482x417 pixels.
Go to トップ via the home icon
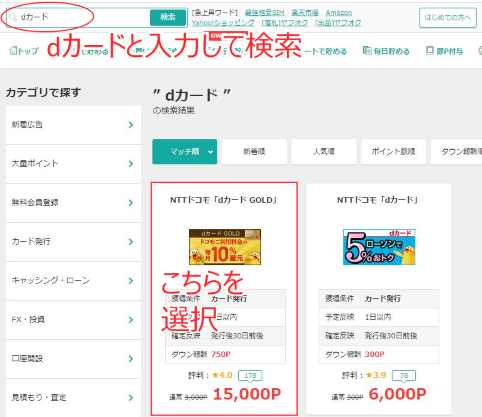(13, 51)
